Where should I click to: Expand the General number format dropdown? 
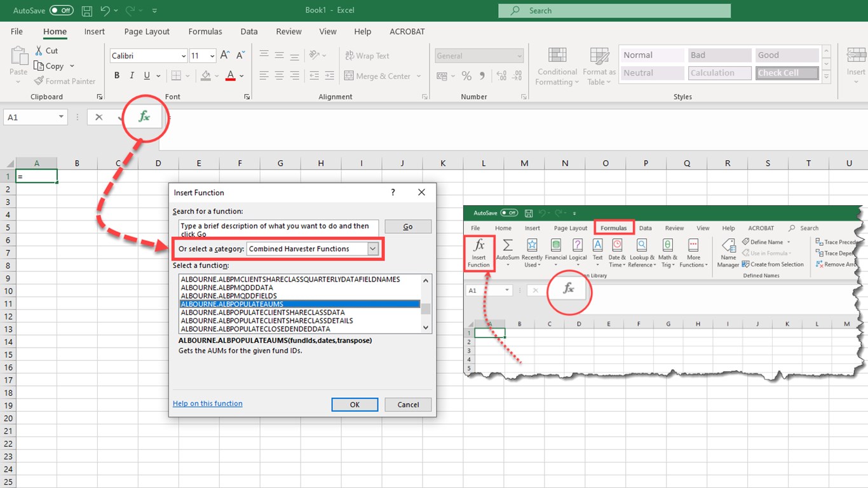tap(520, 56)
